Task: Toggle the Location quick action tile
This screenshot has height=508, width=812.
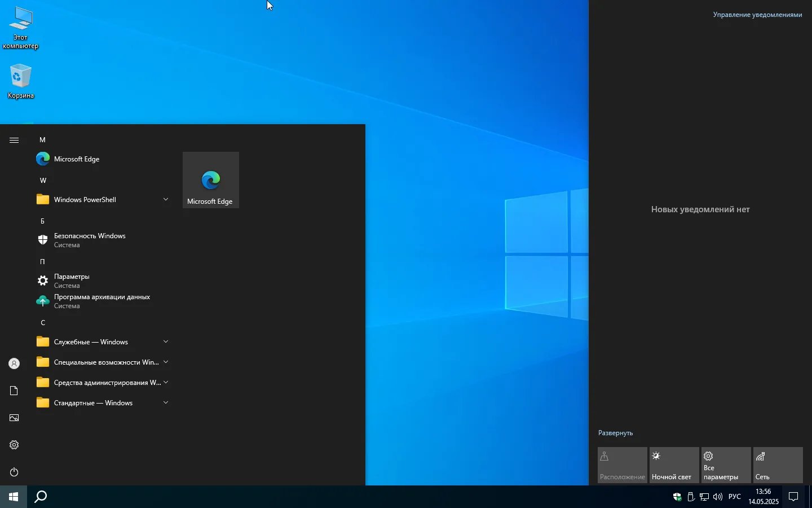Action: (622, 465)
